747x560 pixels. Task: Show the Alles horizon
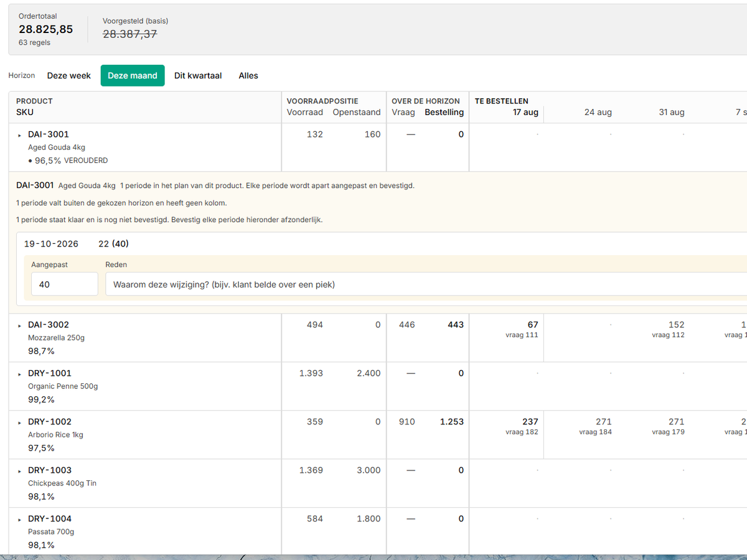pos(248,75)
